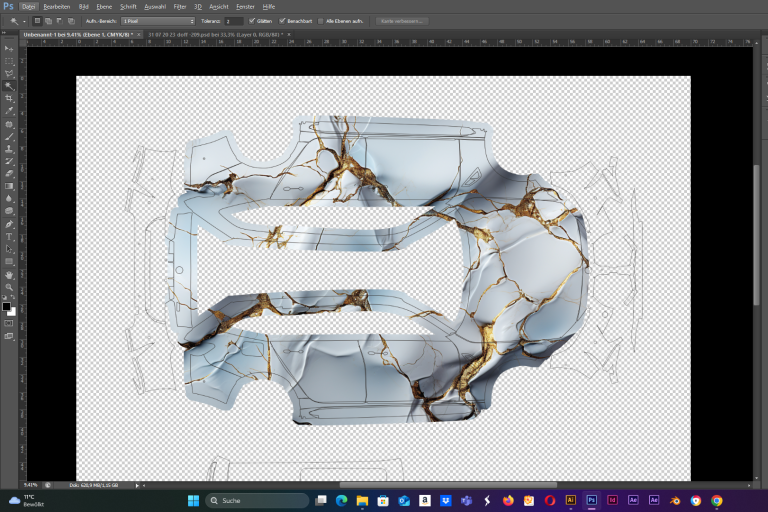
Task: Choose the Brush tool
Action: coord(9,137)
